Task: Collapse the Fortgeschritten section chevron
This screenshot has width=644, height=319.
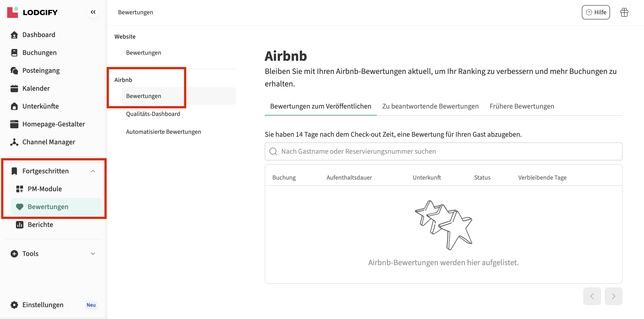Action: tap(93, 171)
